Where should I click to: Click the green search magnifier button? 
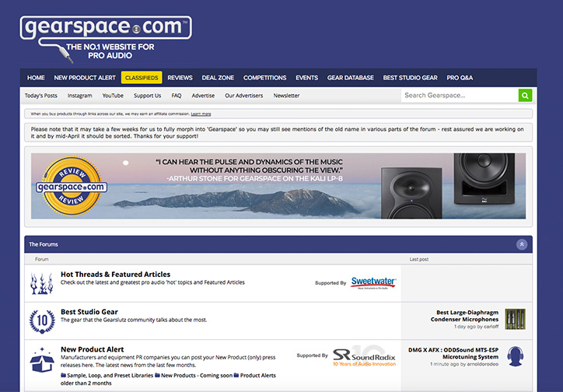click(525, 96)
